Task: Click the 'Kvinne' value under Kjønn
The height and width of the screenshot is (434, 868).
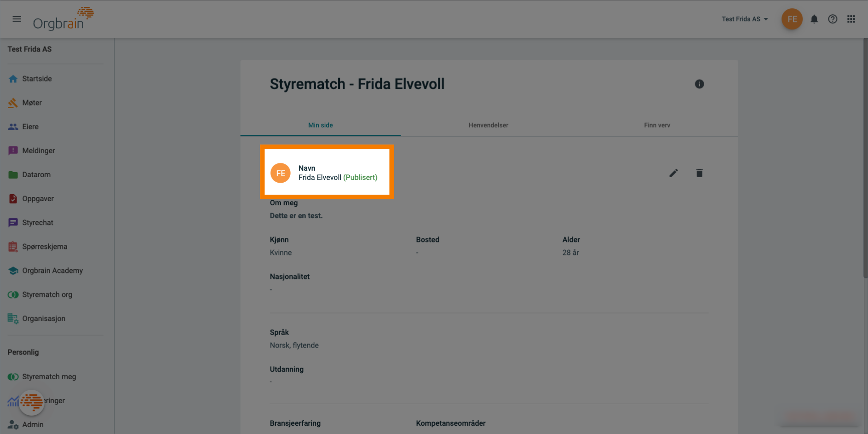Action: (x=281, y=252)
